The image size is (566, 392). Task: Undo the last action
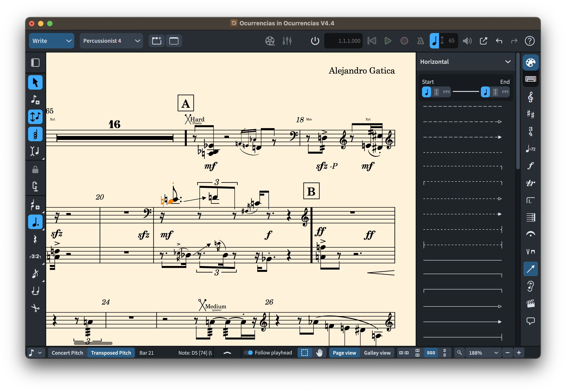coord(499,41)
